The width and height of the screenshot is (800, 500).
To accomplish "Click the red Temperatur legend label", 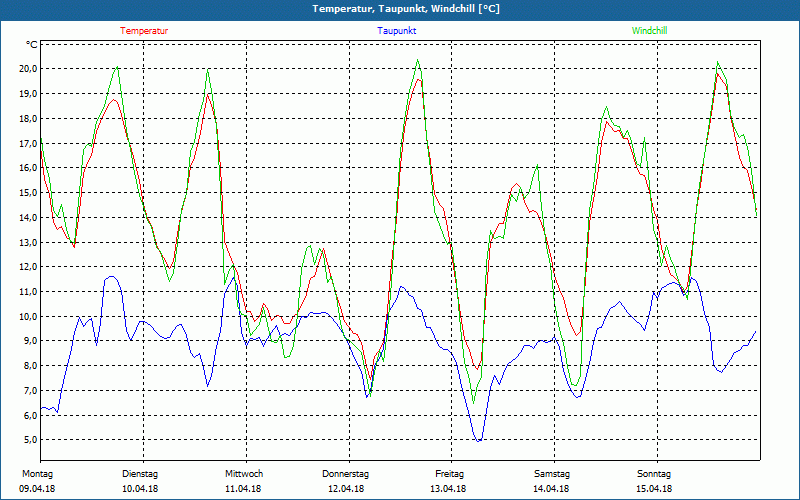I will pos(144,31).
